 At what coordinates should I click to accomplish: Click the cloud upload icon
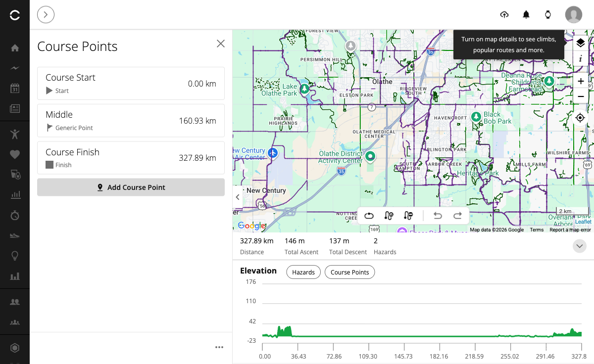[504, 15]
